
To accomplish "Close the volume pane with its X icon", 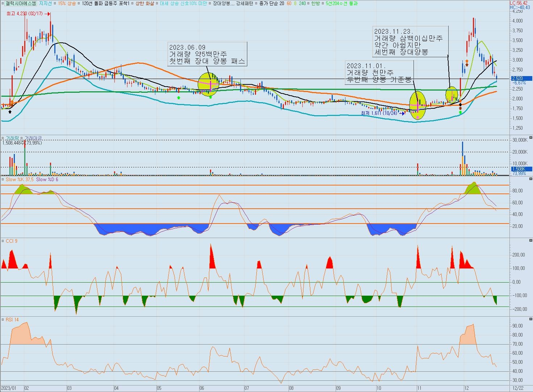I will click(531, 138).
